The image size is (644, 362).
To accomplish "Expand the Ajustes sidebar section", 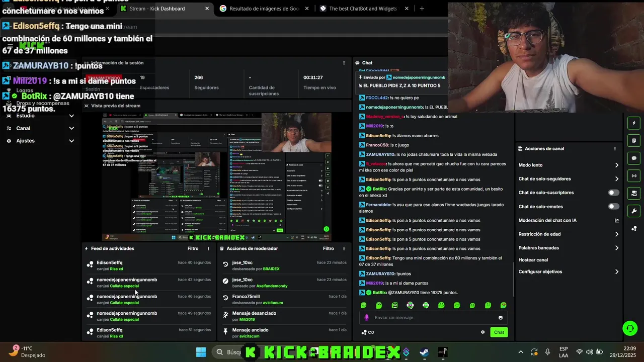I will tap(71, 141).
